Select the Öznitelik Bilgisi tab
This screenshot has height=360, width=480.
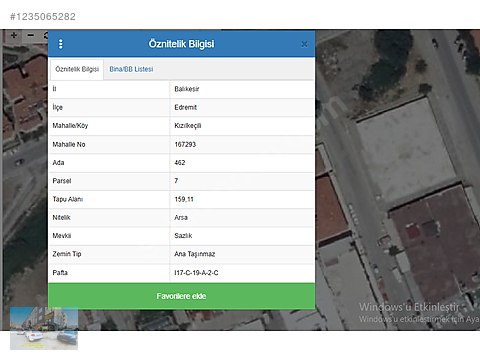click(77, 69)
